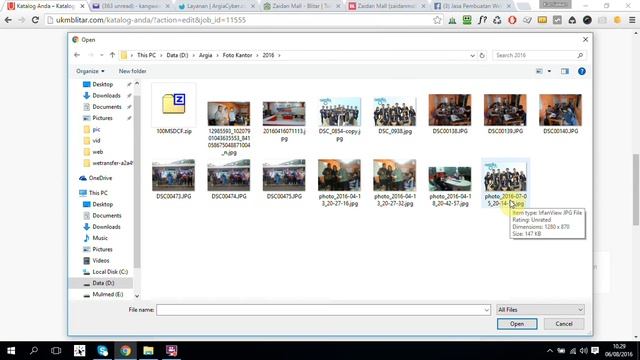This screenshot has width=640, height=360.
Task: Go up one folder level
Action: pos(112,55)
